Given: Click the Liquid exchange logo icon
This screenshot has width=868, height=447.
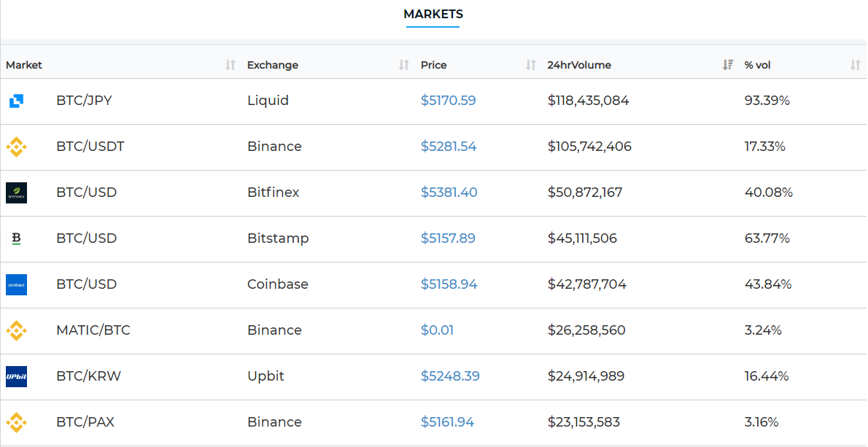Looking at the screenshot, I should [16, 101].
